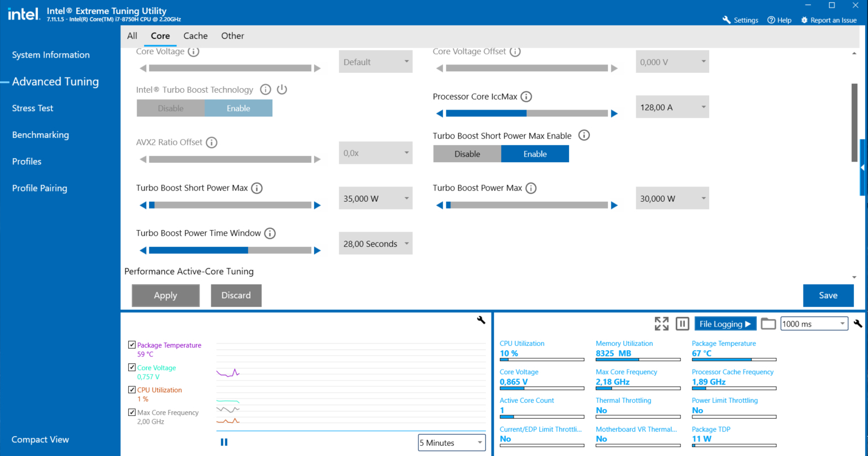The image size is (868, 456).
Task: Switch to Compact View
Action: click(x=41, y=440)
